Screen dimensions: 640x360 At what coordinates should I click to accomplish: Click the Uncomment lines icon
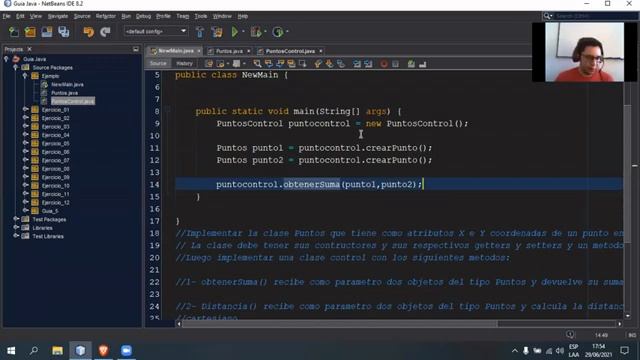[x=422, y=64]
